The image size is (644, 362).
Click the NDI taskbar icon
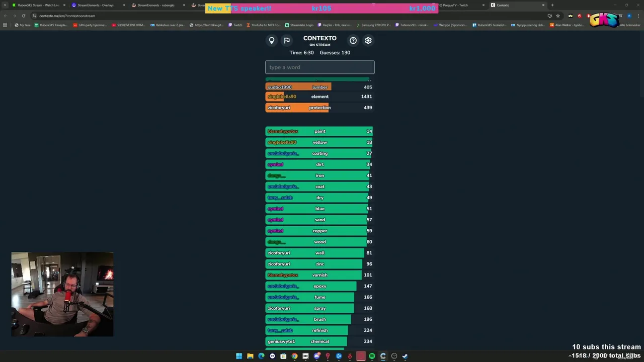point(305,356)
